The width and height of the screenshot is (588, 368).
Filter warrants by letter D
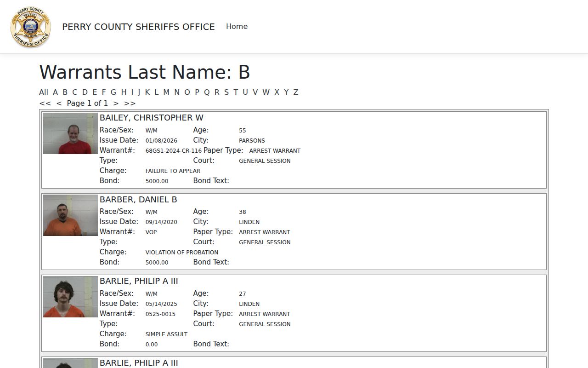click(85, 92)
